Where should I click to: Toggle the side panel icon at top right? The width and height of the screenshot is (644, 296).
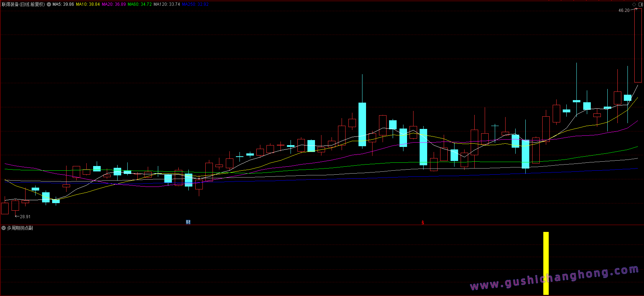point(640,4)
